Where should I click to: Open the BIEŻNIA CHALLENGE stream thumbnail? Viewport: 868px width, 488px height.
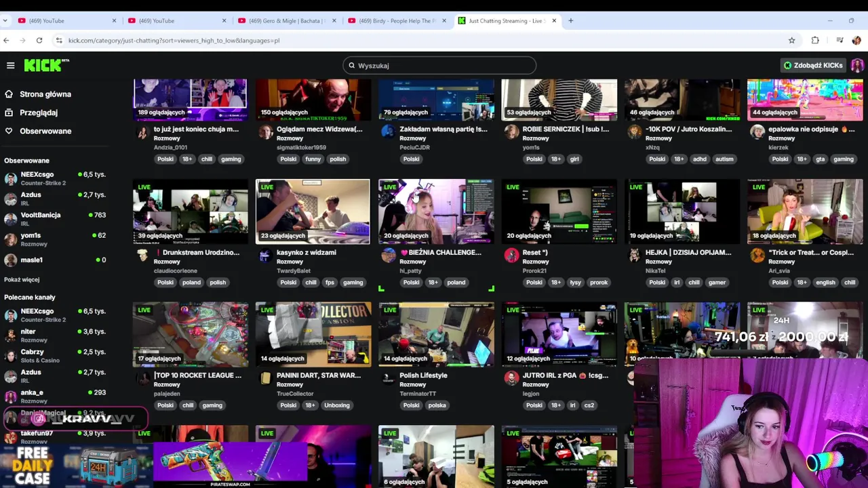tap(436, 211)
